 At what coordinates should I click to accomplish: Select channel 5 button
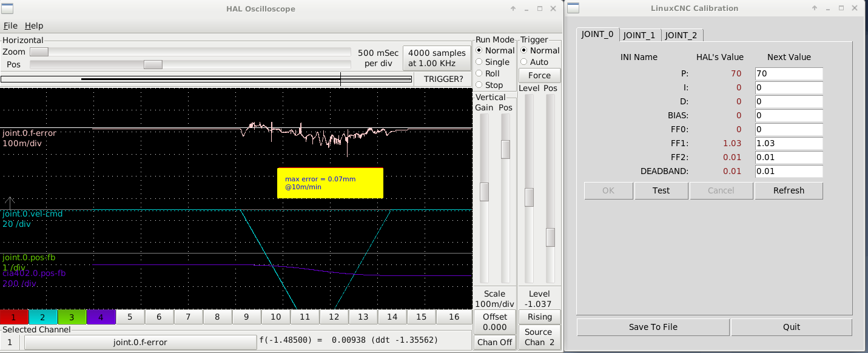click(x=130, y=317)
